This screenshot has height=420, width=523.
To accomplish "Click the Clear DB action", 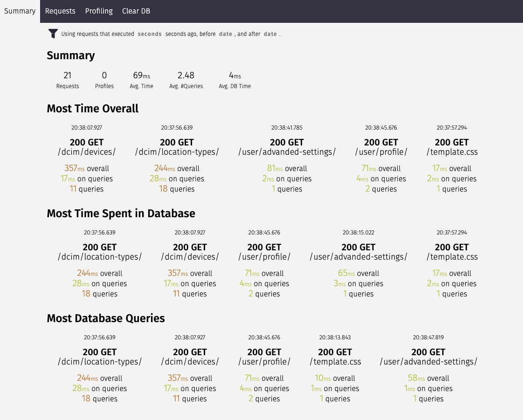I will (x=136, y=11).
